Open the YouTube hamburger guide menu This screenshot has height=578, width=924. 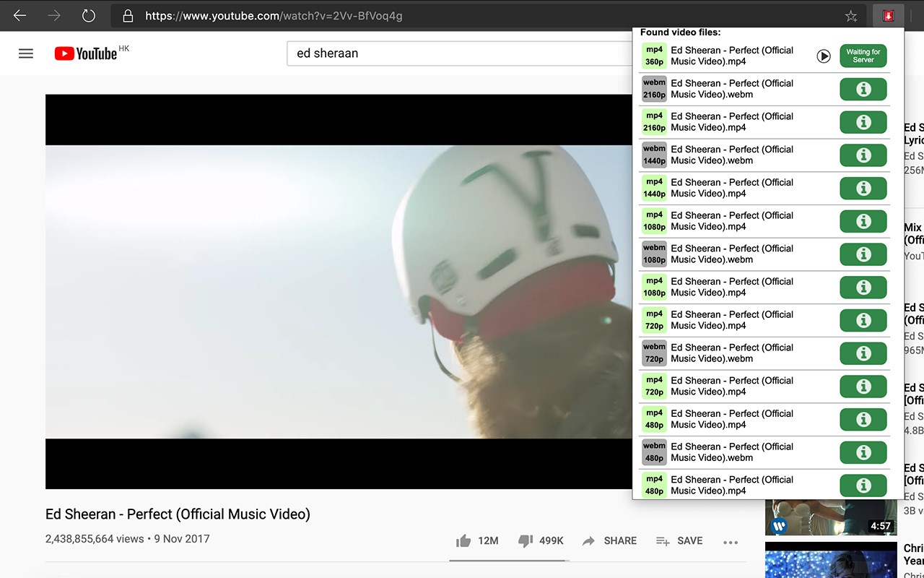pyautogui.click(x=26, y=53)
